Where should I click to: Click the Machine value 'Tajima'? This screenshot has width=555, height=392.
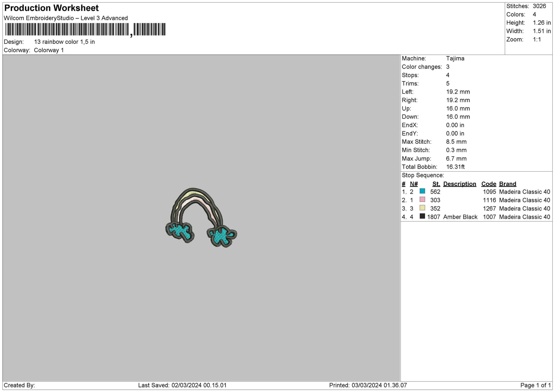[x=455, y=58]
